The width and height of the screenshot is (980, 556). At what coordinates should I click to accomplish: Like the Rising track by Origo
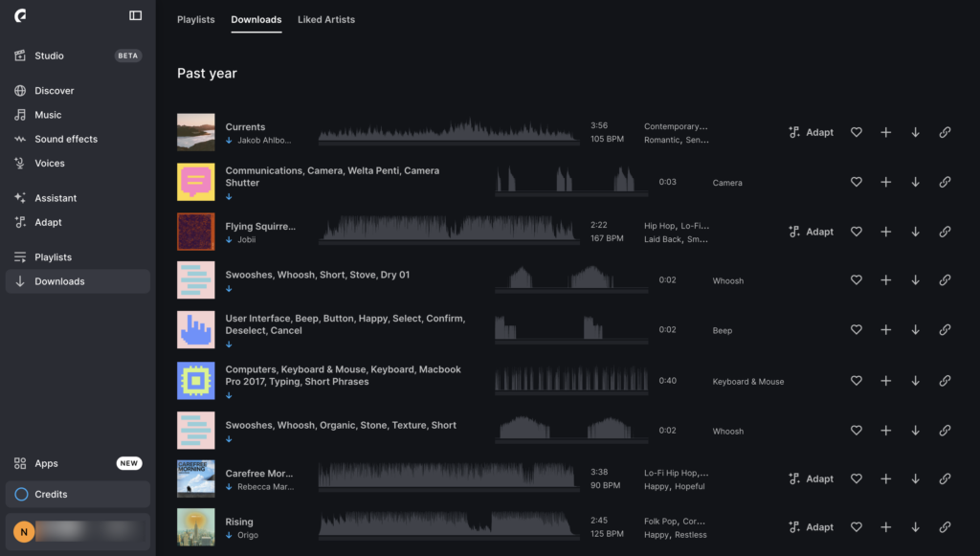coord(857,527)
